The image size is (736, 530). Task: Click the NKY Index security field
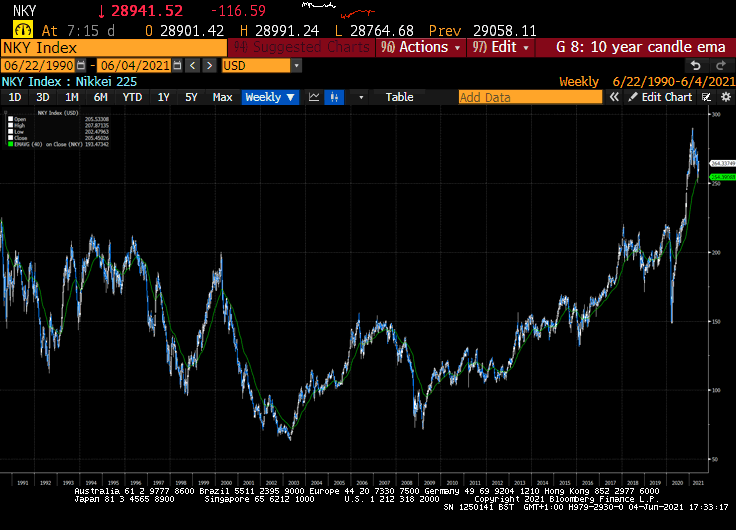114,47
